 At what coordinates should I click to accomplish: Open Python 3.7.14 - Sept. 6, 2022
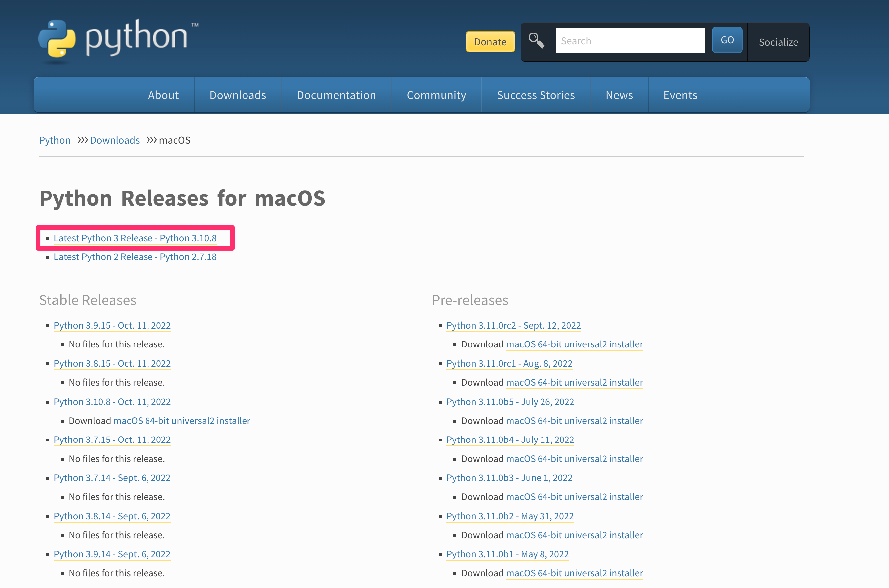click(112, 478)
